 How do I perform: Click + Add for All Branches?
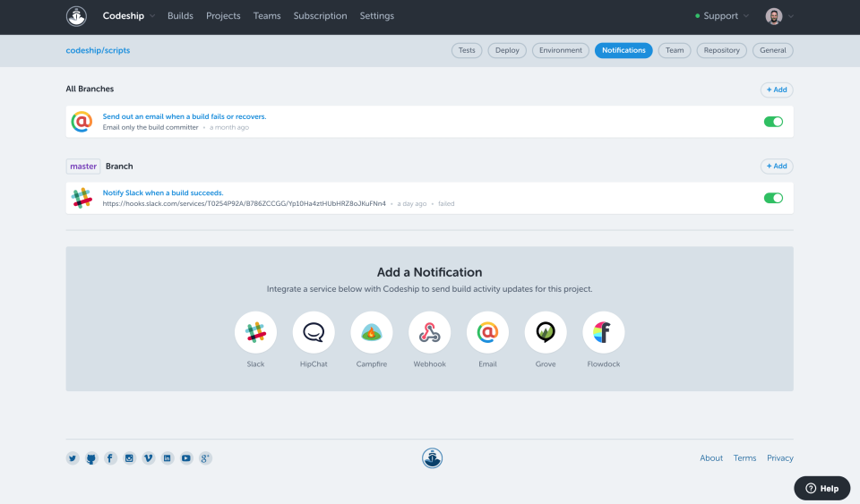(777, 90)
